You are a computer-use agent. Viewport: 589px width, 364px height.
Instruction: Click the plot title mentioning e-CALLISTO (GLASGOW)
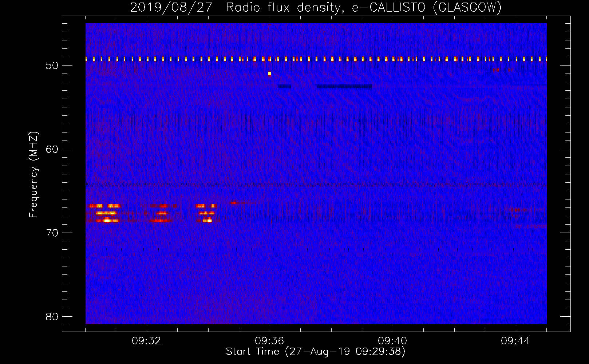[x=316, y=7]
